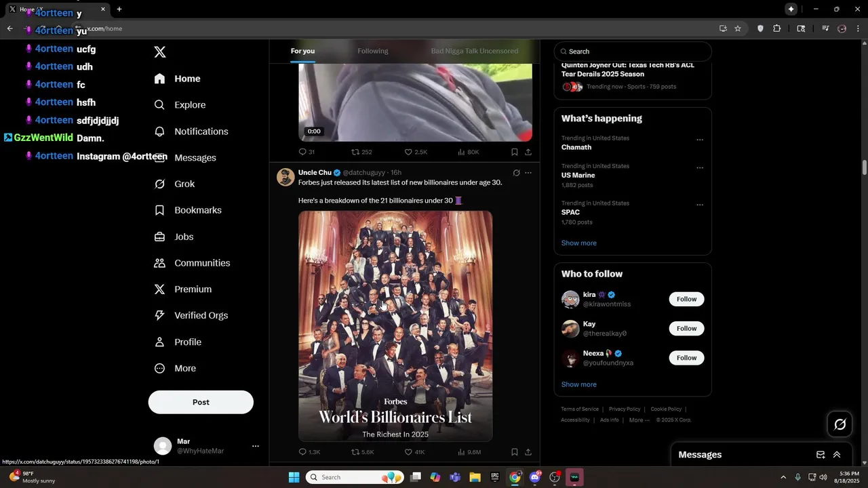
Task: Open the More menu in the sidebar
Action: pos(175,369)
